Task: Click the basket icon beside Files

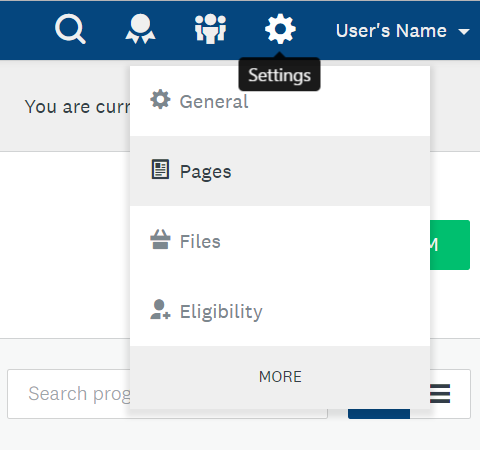Action: coord(160,239)
